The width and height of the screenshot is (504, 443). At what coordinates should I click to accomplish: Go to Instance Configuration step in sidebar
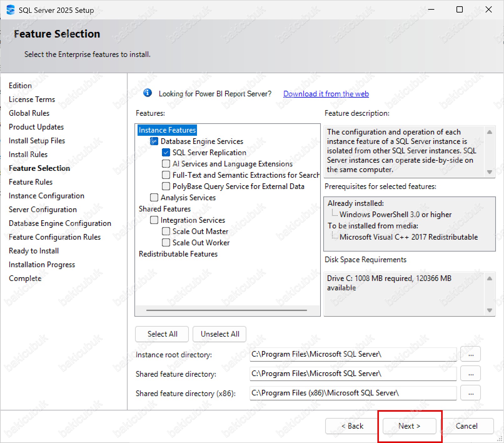pyautogui.click(x=47, y=196)
